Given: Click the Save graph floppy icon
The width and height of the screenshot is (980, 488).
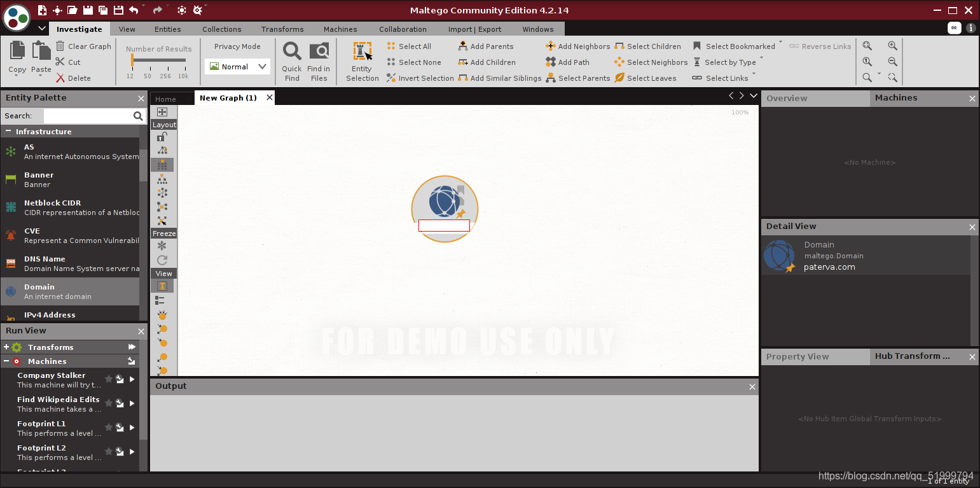Looking at the screenshot, I should tap(88, 10).
